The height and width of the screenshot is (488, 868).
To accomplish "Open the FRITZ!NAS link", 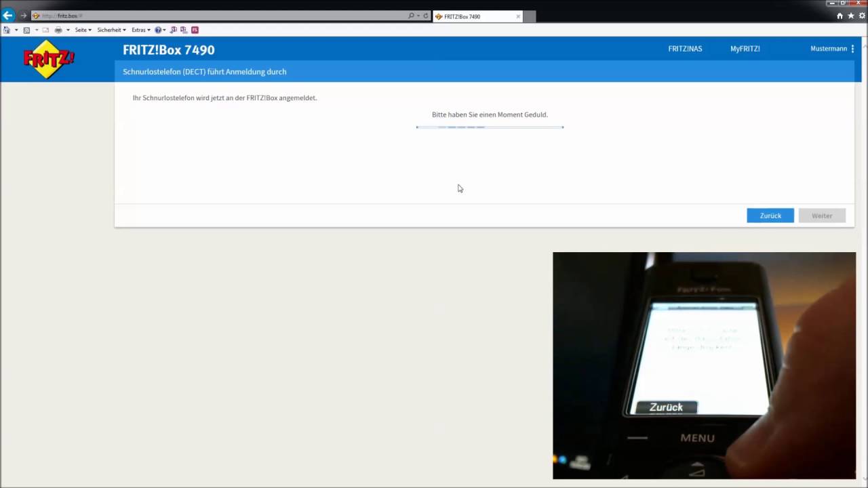I will [x=685, y=49].
